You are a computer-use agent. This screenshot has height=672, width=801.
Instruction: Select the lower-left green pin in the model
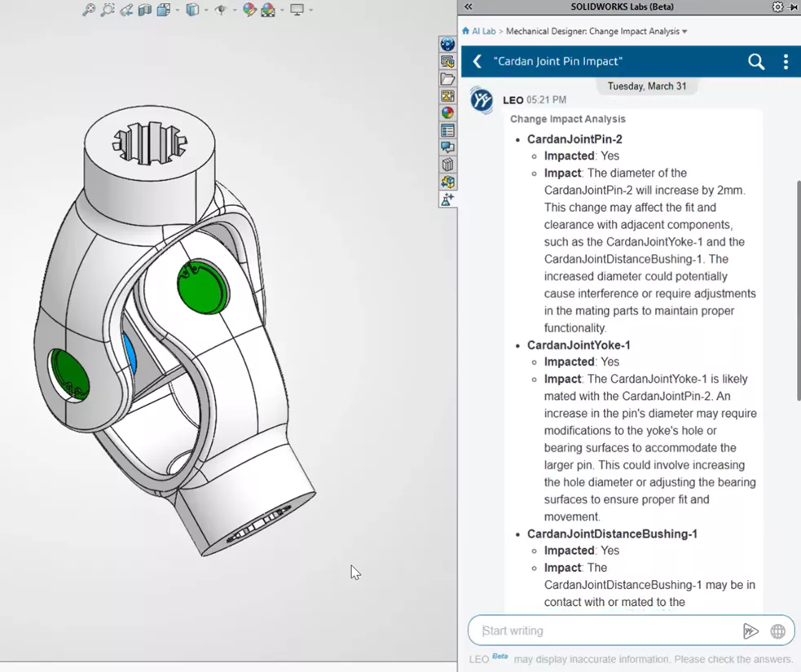(70, 375)
